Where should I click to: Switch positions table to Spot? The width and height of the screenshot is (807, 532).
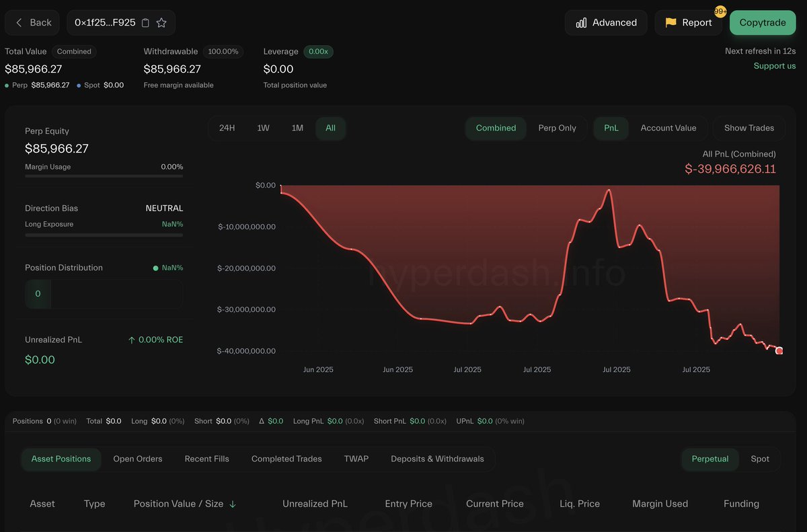pos(760,459)
